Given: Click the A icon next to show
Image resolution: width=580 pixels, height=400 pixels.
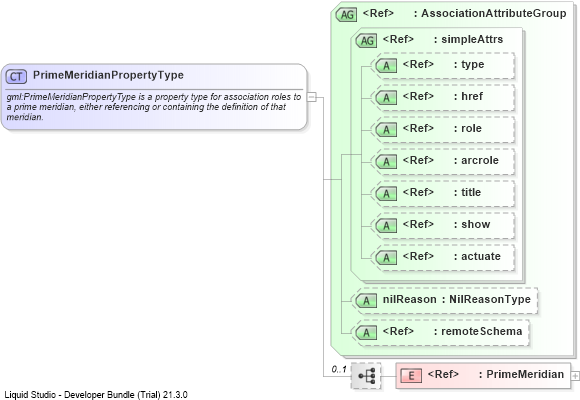Looking at the screenshot, I should pos(386,226).
